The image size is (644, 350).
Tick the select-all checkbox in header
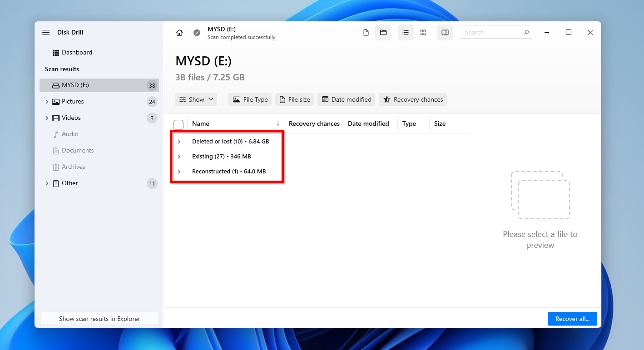178,124
